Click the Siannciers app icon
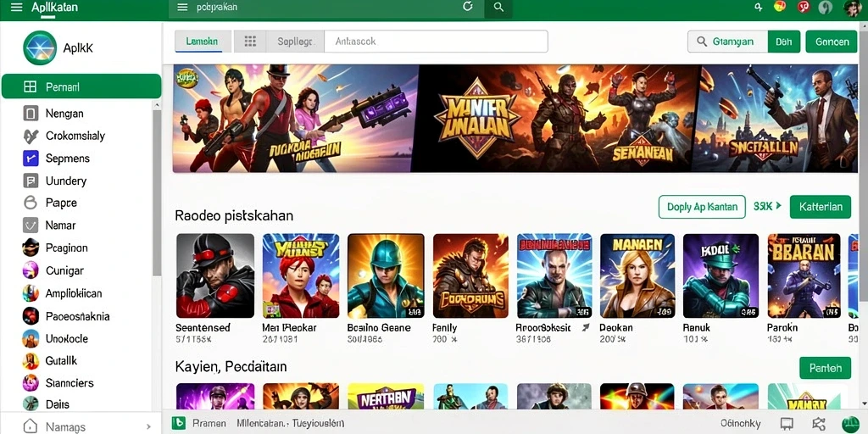This screenshot has width=868, height=434. [31, 382]
